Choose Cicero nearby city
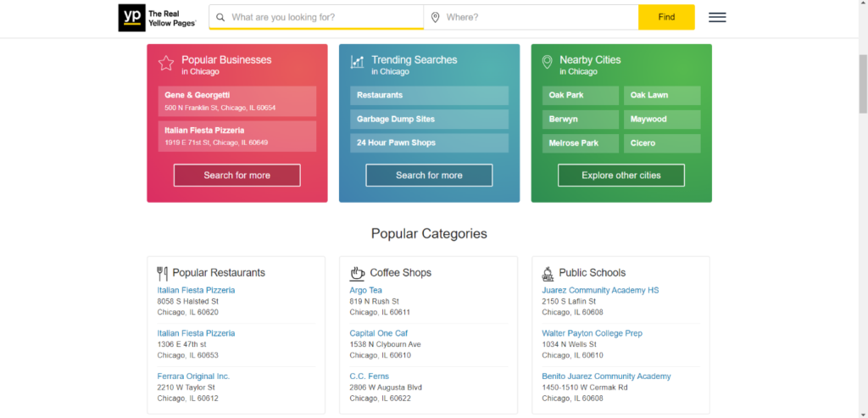 tap(662, 142)
